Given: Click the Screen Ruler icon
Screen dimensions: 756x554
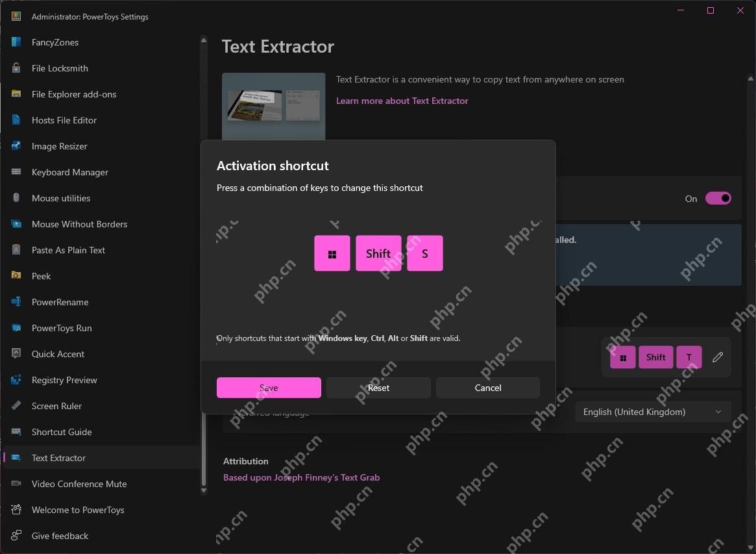Looking at the screenshot, I should coord(16,405).
